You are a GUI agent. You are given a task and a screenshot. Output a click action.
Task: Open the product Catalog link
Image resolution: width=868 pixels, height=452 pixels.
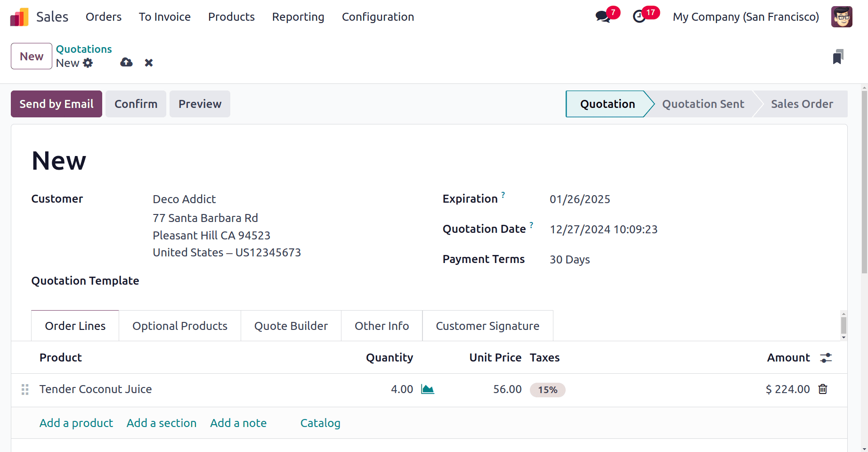point(320,423)
